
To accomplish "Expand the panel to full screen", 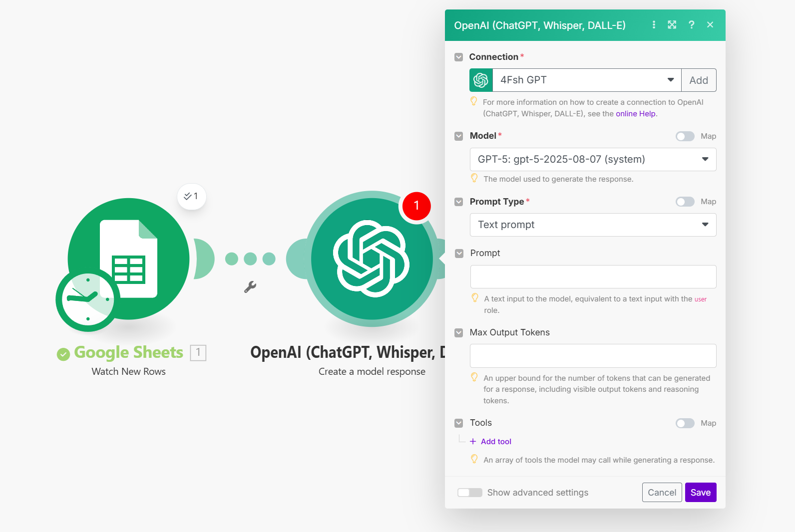I will coord(672,24).
